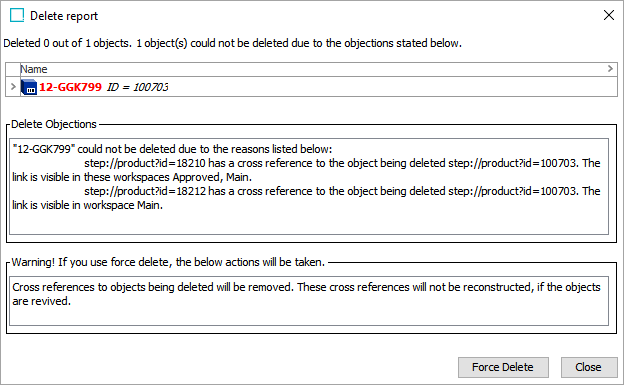This screenshot has width=624, height=385.
Task: Click the Close button
Action: [589, 367]
